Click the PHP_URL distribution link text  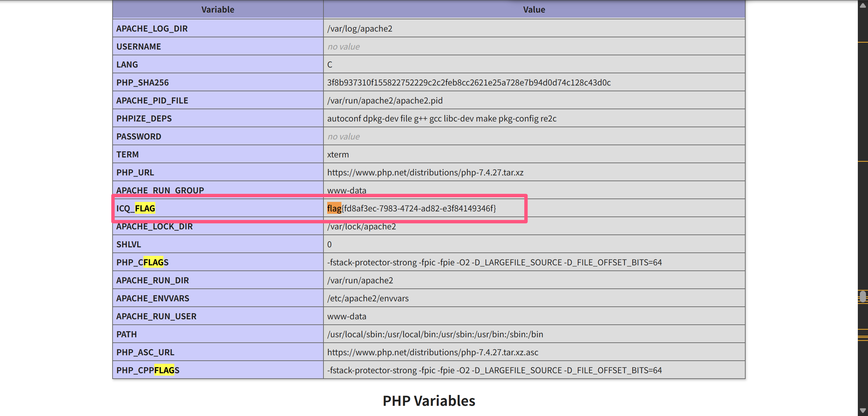[425, 172]
